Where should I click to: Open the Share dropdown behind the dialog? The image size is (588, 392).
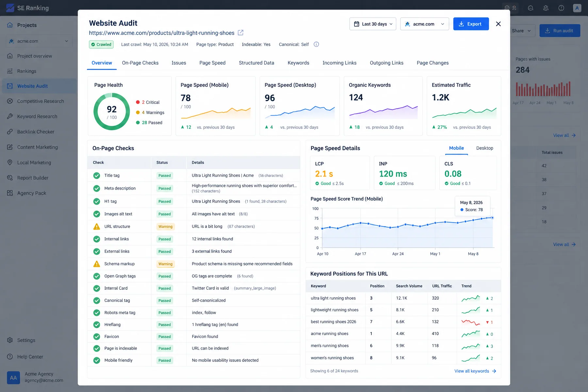pos(522,31)
